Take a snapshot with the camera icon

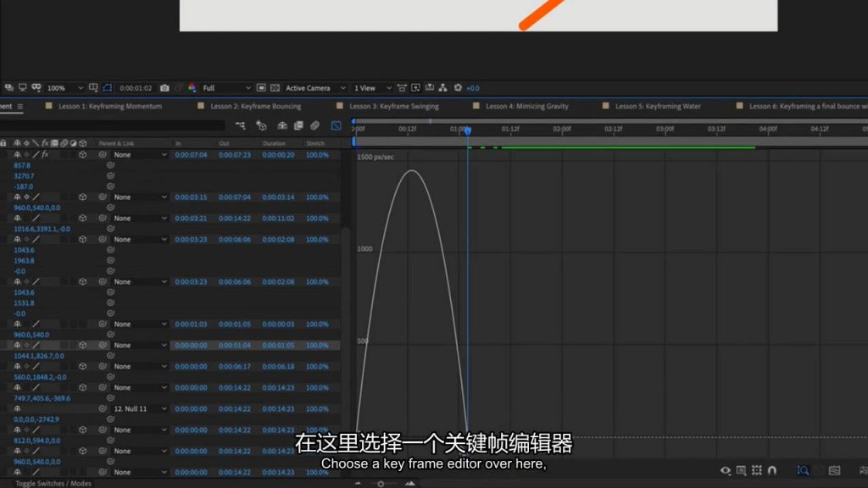tap(164, 88)
